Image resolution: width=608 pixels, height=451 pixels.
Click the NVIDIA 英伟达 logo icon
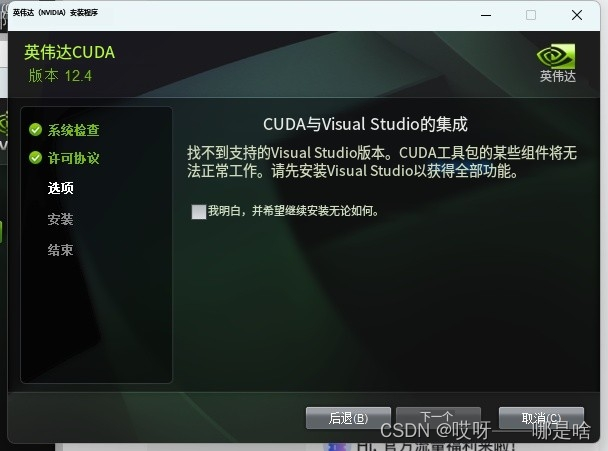coord(556,56)
